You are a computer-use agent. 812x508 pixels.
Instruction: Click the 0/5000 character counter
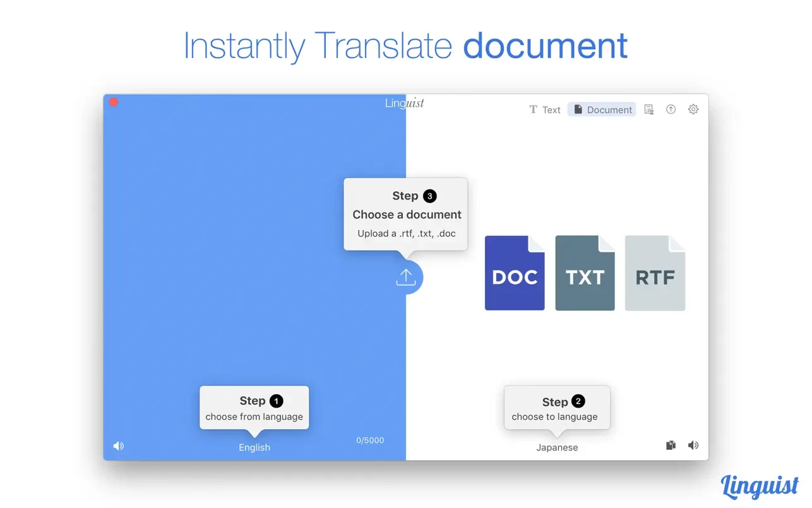pos(370,440)
